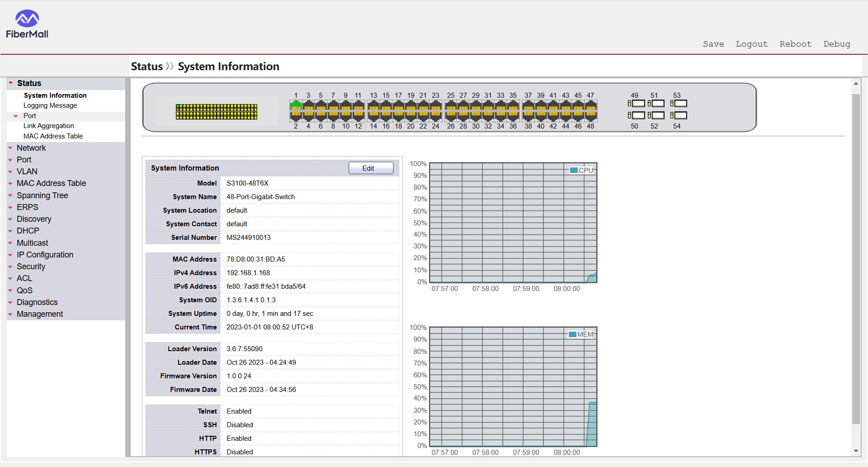Expand the VLAN menu section
The width and height of the screenshot is (868, 467).
coord(27,172)
